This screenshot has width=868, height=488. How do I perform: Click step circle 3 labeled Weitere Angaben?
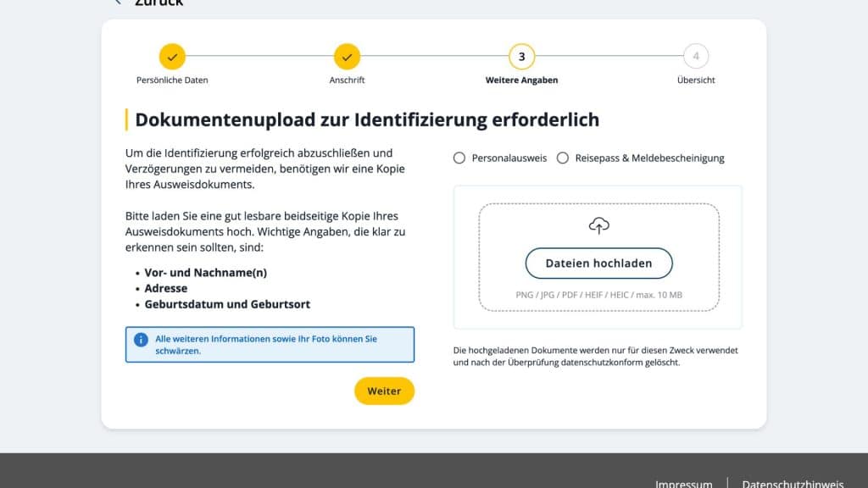pyautogui.click(x=522, y=56)
